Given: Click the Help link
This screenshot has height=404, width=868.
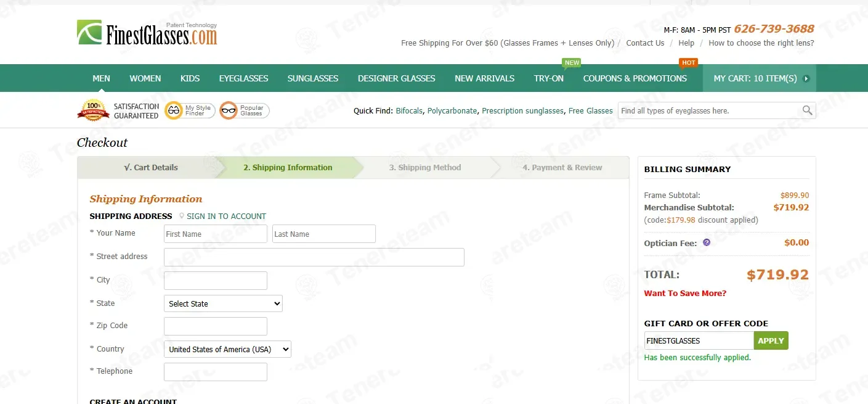Looking at the screenshot, I should 686,43.
